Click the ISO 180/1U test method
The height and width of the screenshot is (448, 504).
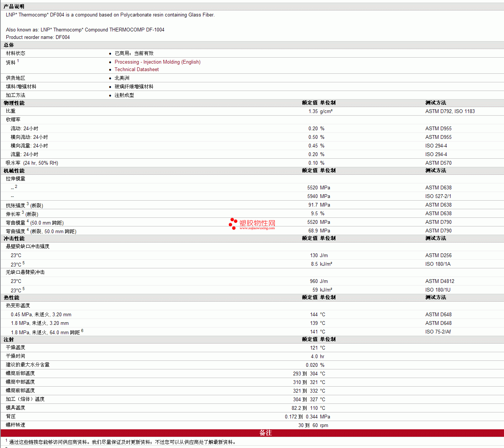(438, 290)
